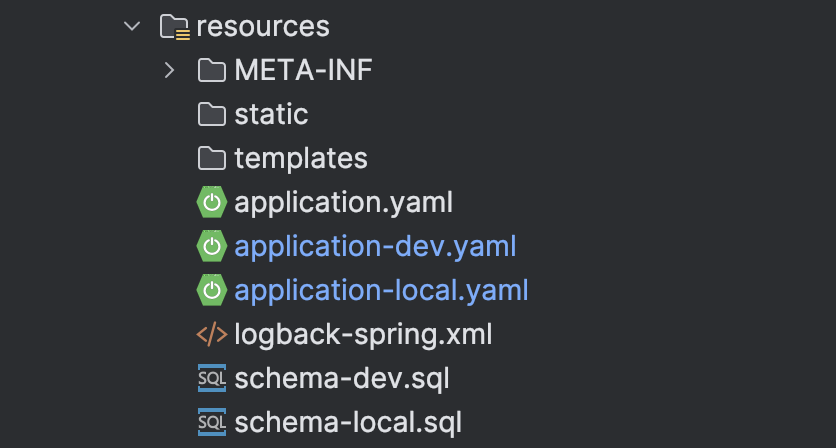Click the META-INF folder icon
The height and width of the screenshot is (448, 836).
click(x=211, y=70)
